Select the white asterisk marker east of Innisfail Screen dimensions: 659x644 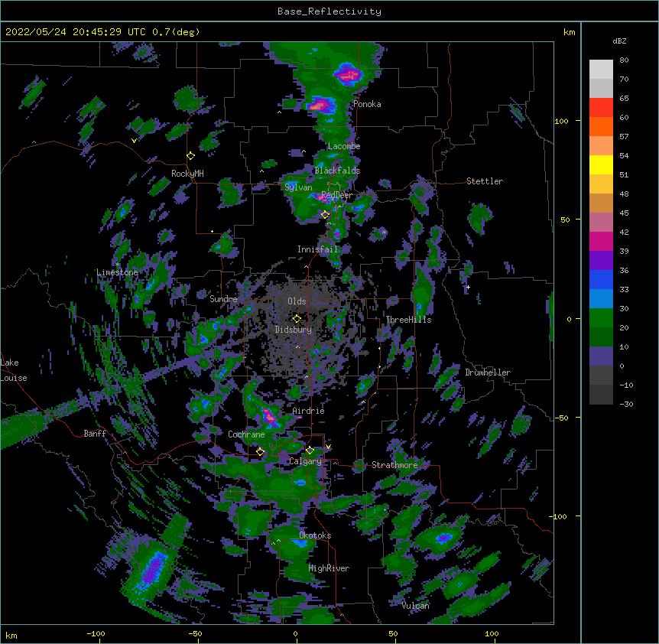(384, 232)
